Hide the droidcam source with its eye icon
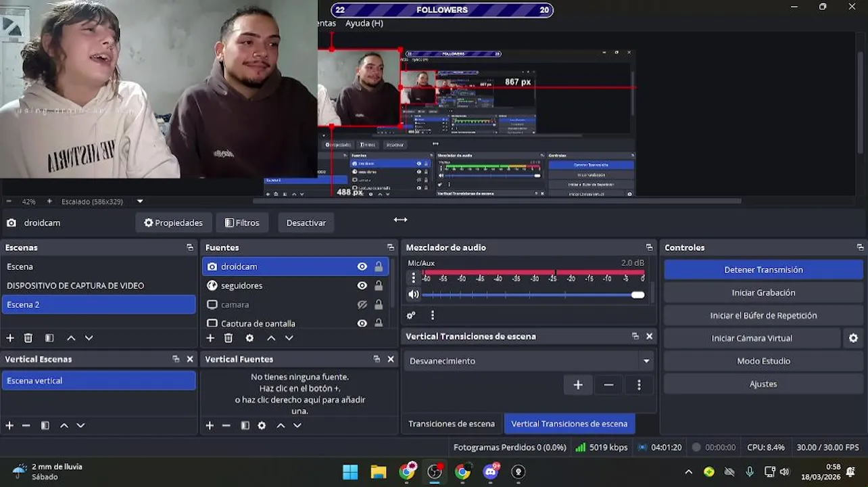The height and width of the screenshot is (487, 868). click(362, 266)
